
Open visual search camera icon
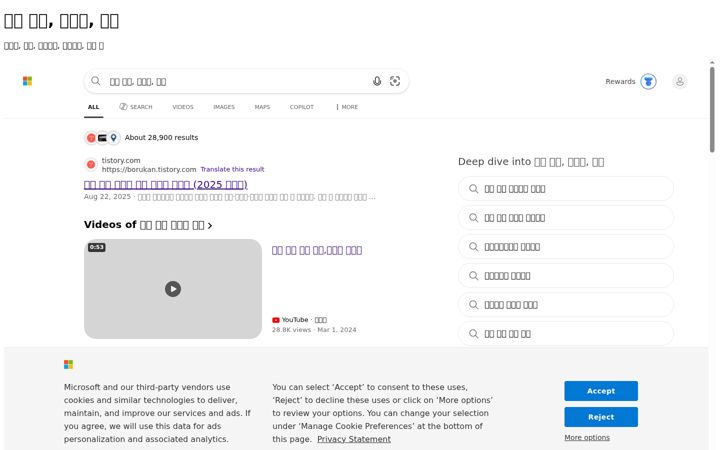pos(395,81)
